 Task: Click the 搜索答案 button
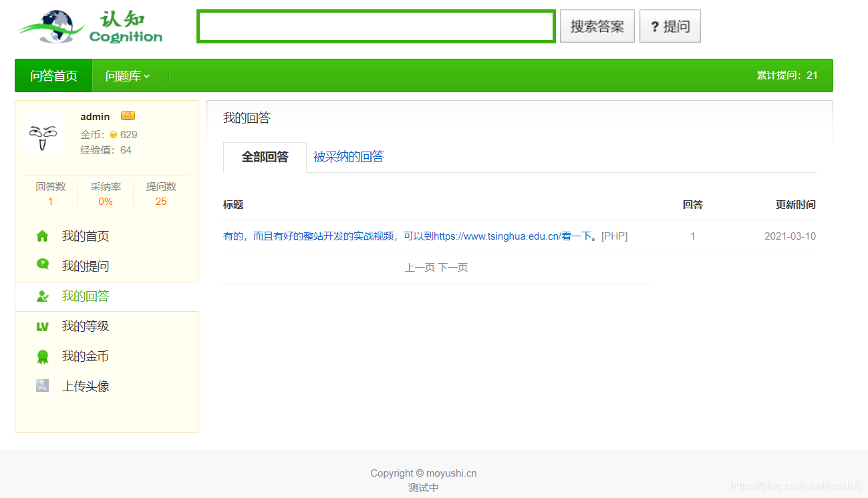[x=597, y=26]
